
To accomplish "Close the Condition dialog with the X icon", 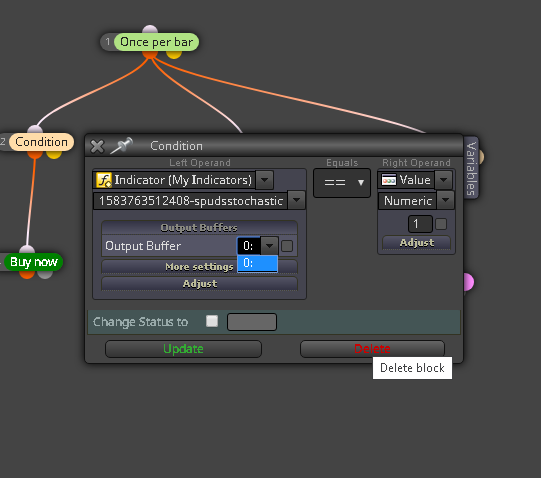I will coord(97,146).
